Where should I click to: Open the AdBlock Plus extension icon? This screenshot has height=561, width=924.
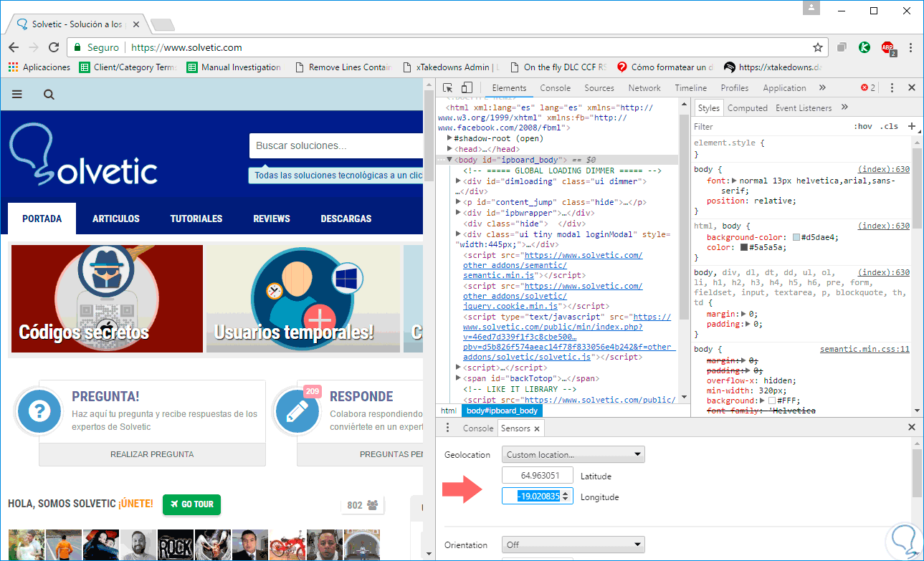tap(888, 48)
